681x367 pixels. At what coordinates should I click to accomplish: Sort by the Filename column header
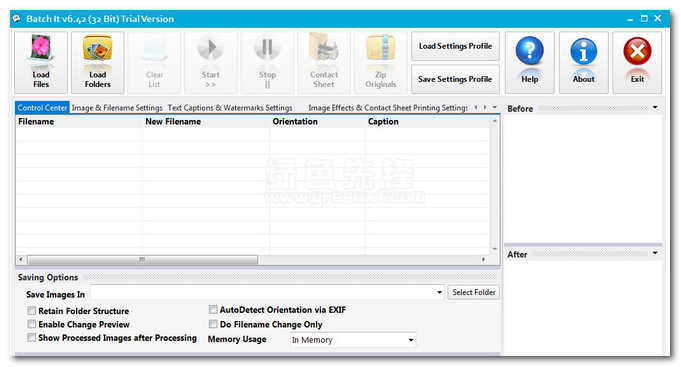click(x=79, y=122)
